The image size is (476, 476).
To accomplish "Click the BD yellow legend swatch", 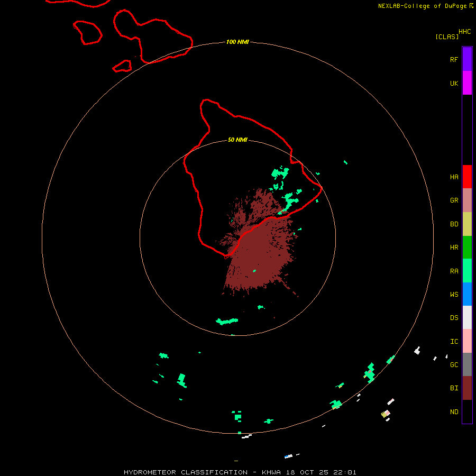I will click(467, 224).
